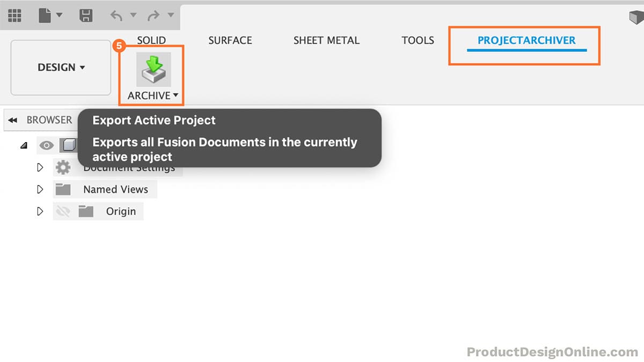Click the root component cube icon
The height and width of the screenshot is (362, 644).
(68, 145)
